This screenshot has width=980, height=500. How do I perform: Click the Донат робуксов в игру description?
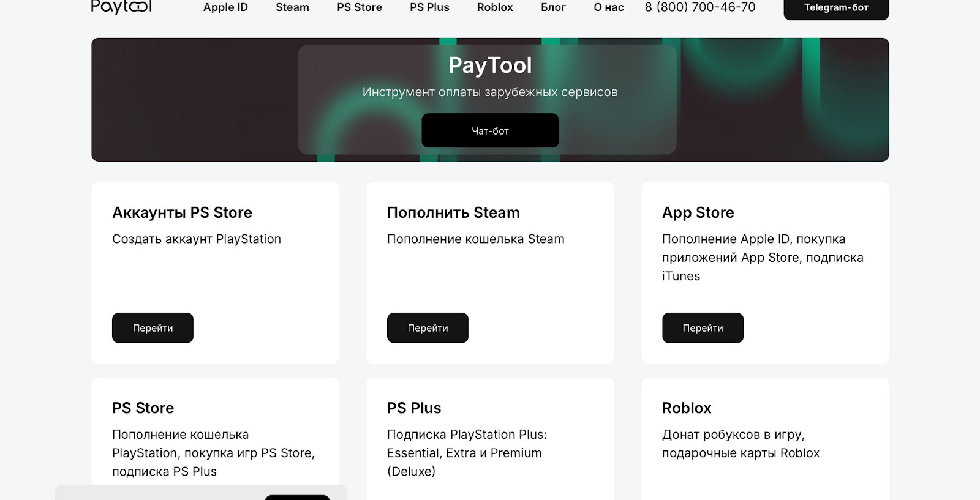[x=741, y=444]
